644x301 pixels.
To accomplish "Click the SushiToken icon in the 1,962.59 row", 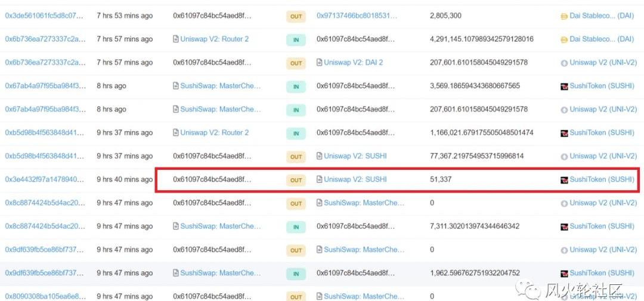I will pyautogui.click(x=564, y=274).
